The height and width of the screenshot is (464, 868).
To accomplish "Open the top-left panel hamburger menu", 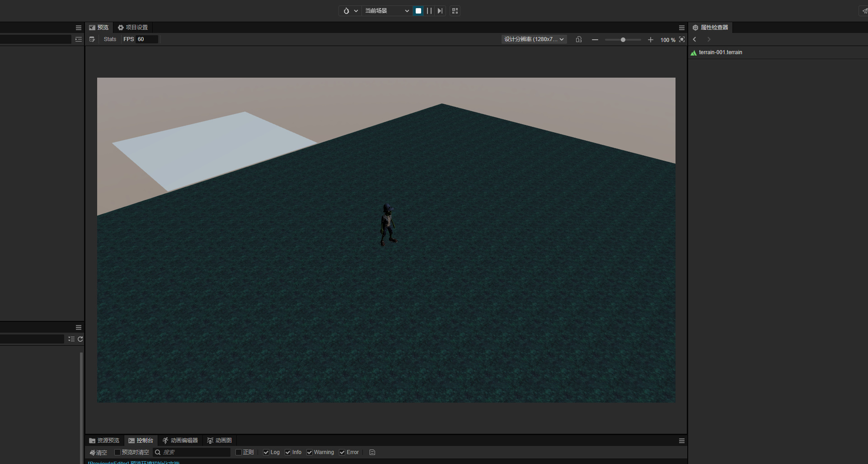I will pyautogui.click(x=79, y=28).
